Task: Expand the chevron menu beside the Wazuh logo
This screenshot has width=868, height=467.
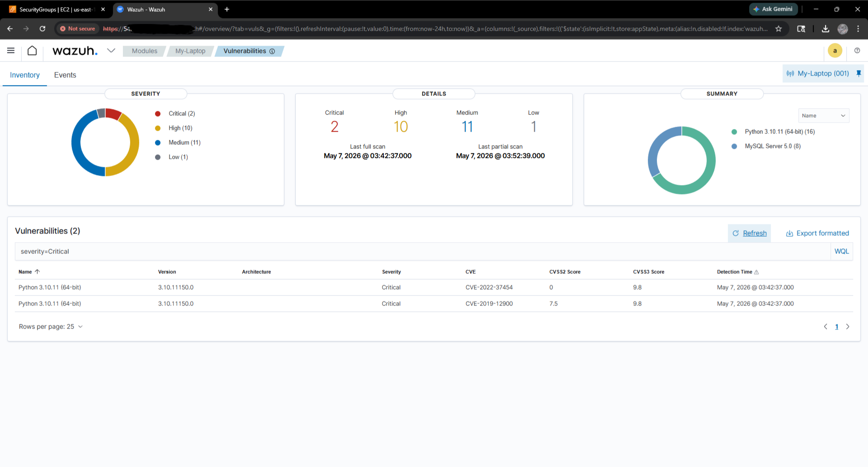Action: click(x=111, y=51)
